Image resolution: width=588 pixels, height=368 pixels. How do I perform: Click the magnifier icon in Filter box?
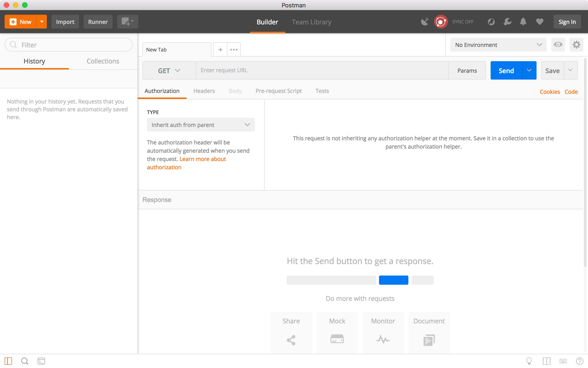click(13, 45)
